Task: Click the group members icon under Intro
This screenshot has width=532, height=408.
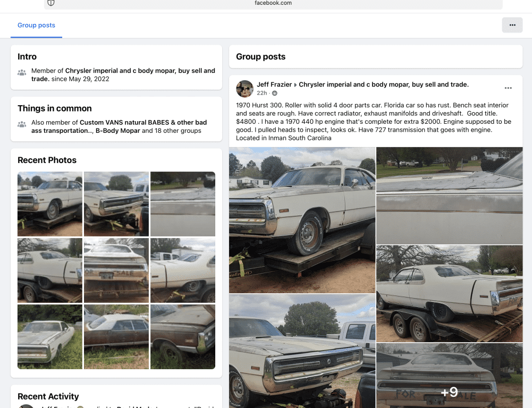Action: tap(22, 73)
